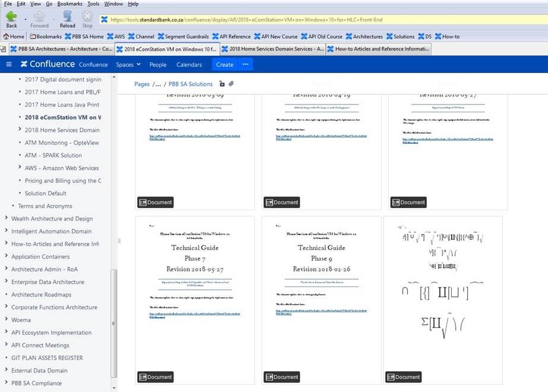The image size is (548, 392).
Task: Open the API Reference bookmark
Action: pyautogui.click(x=231, y=36)
